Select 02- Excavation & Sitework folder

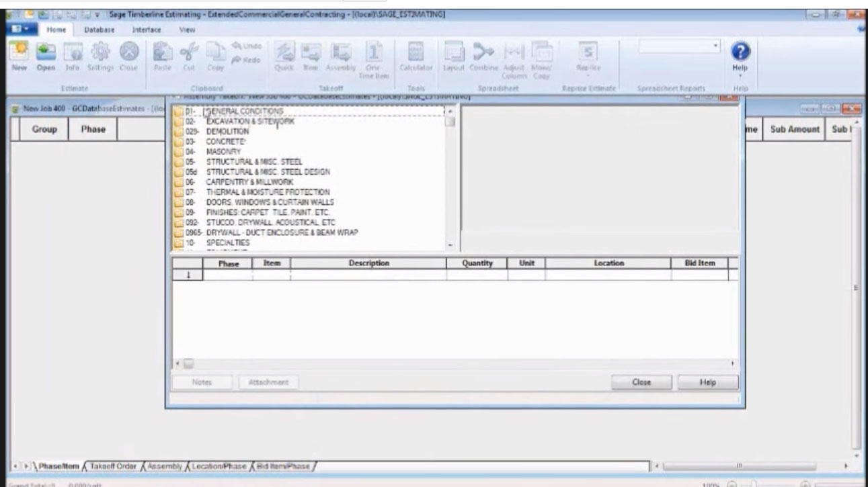point(235,121)
